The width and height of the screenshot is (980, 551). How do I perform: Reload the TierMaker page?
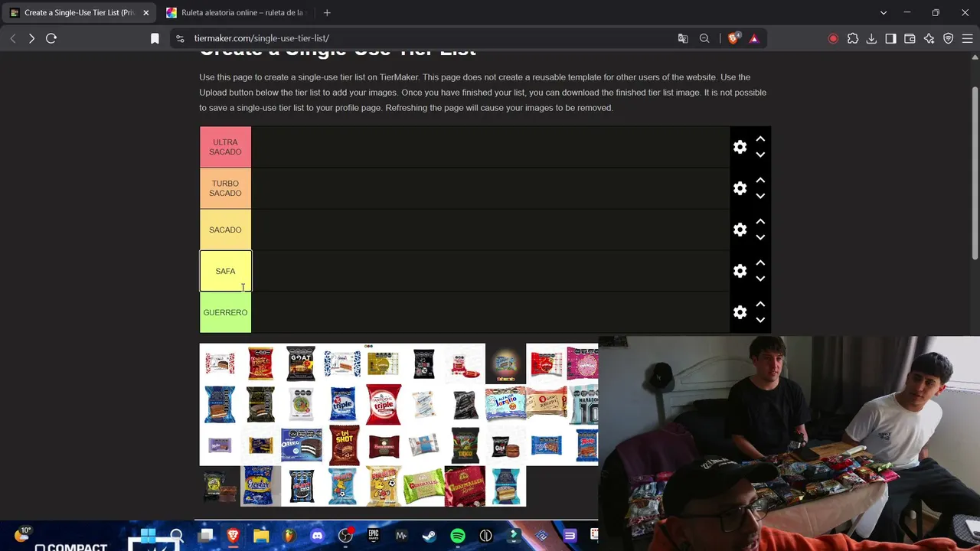(x=51, y=38)
